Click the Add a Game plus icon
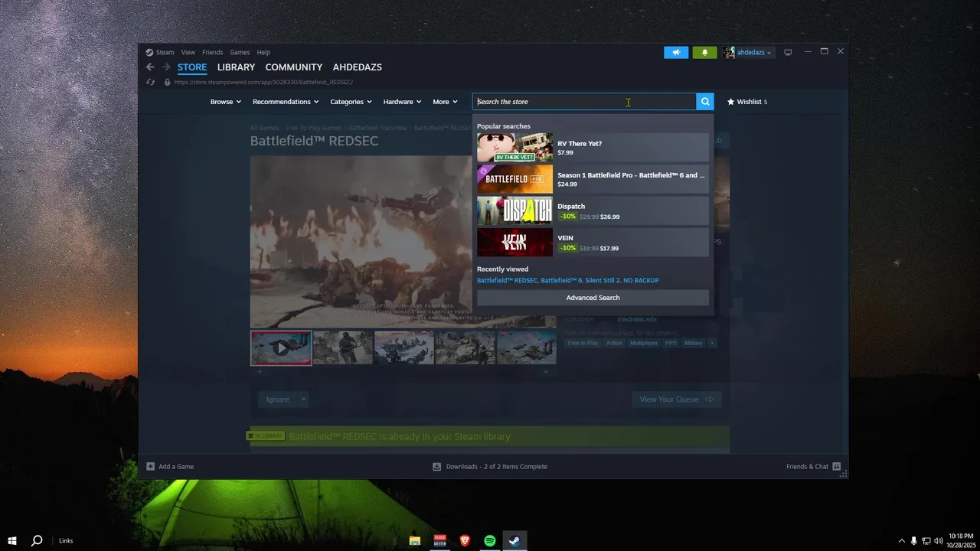 coord(151,466)
